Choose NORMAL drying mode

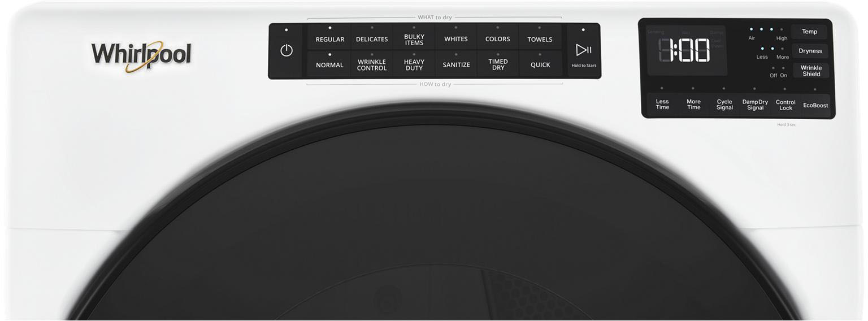pos(330,63)
